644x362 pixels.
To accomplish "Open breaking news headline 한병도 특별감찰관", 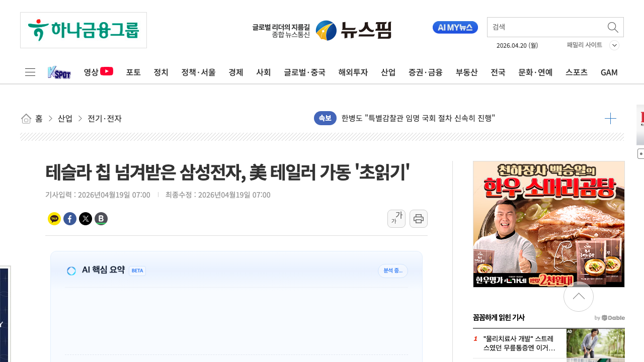I will coord(419,118).
